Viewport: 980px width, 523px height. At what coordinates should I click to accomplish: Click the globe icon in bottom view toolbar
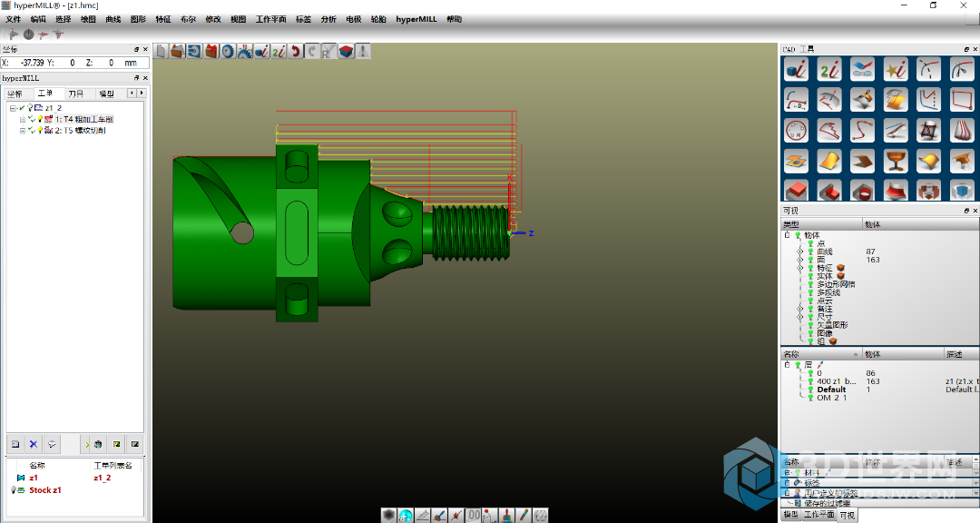coord(406,515)
